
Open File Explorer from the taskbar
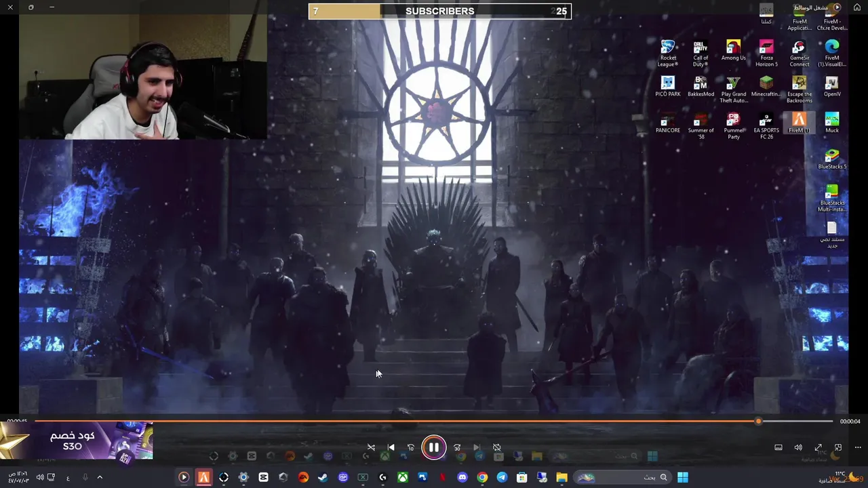(x=561, y=477)
